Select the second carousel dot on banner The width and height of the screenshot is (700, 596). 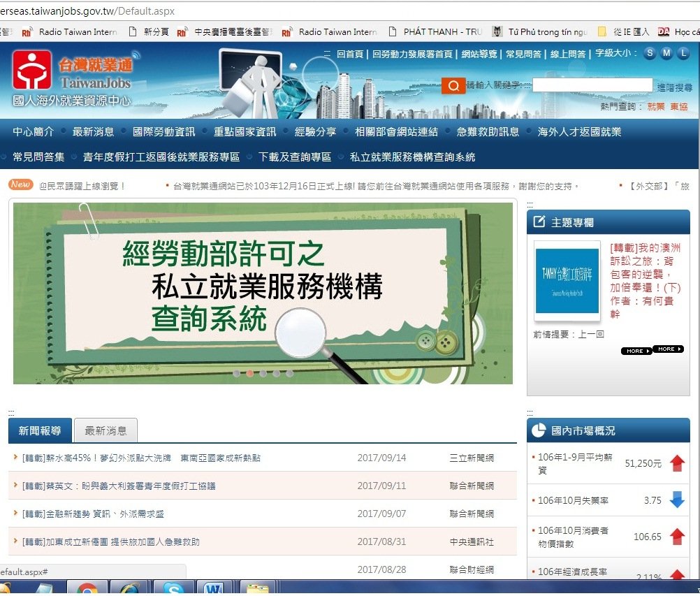point(250,373)
